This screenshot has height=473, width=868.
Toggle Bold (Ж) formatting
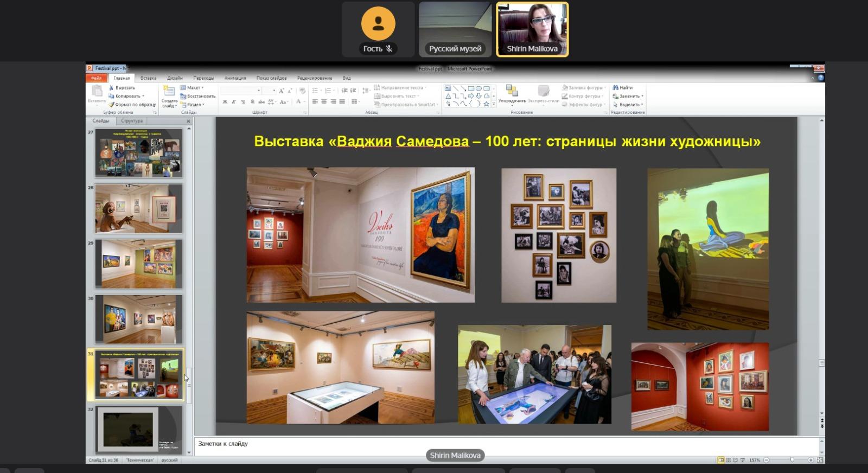(x=225, y=102)
